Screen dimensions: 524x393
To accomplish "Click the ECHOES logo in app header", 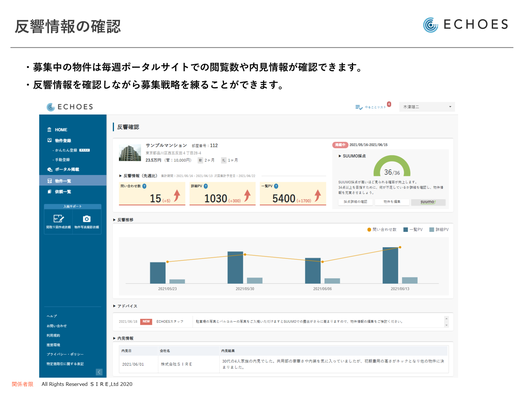I will [x=70, y=107].
